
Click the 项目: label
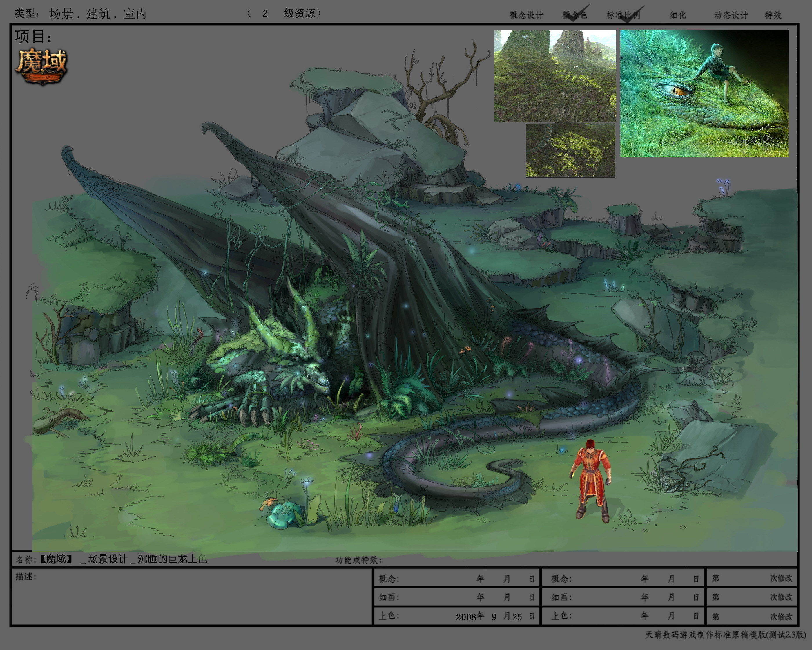click(34, 37)
